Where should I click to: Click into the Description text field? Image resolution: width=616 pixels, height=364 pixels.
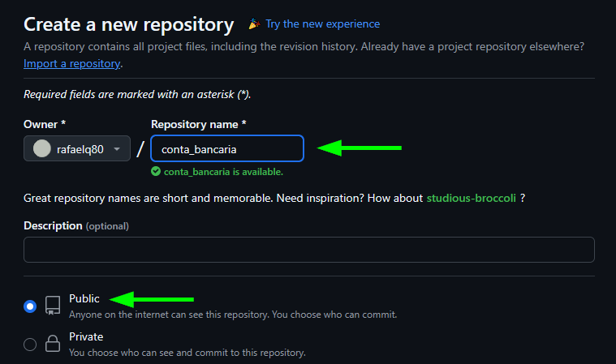click(x=308, y=250)
